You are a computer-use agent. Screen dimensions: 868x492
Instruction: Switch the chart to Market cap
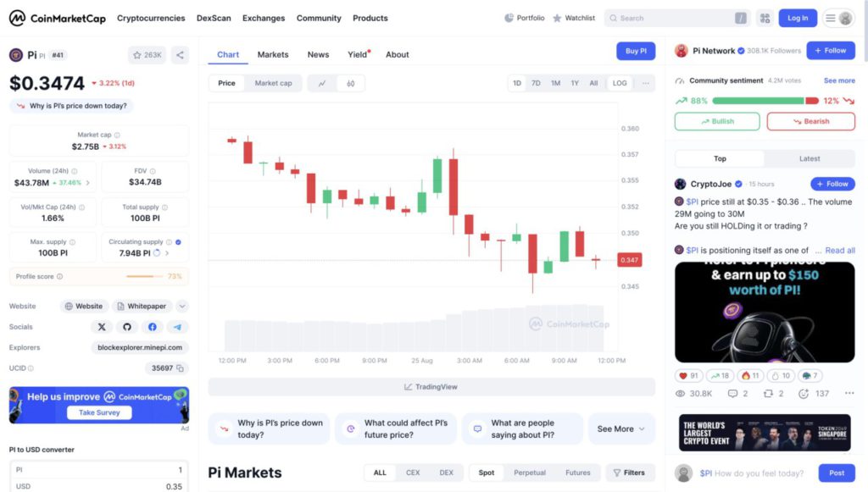(x=273, y=83)
